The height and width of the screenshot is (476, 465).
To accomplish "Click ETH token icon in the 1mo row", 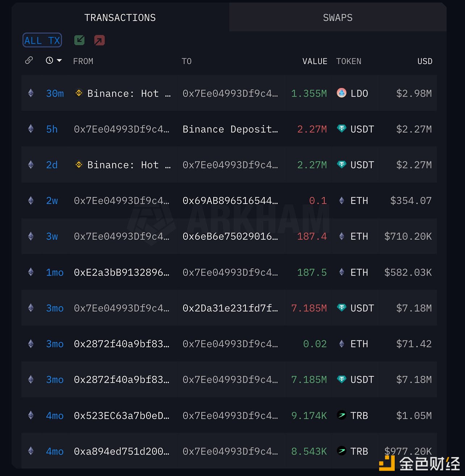I will (x=342, y=272).
